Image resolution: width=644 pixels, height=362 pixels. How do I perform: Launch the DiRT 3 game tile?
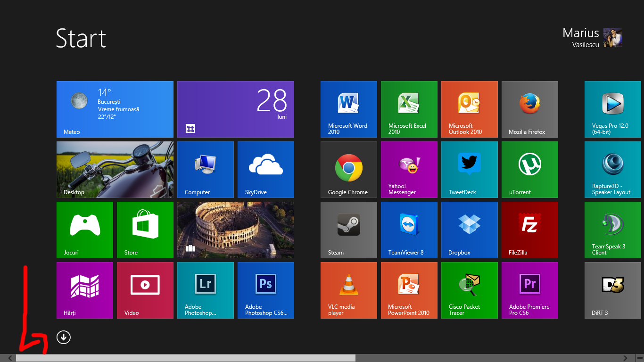pos(613,290)
